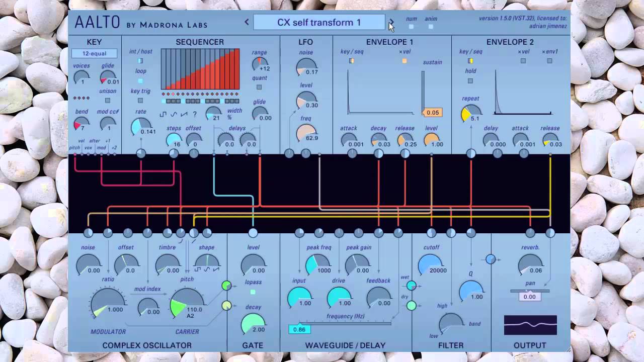
Task: Toggle the anim display option
Action: tap(431, 27)
